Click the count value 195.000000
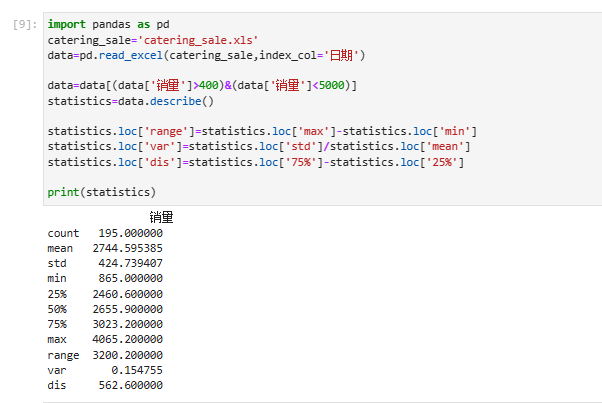The height and width of the screenshot is (403, 602). point(131,233)
